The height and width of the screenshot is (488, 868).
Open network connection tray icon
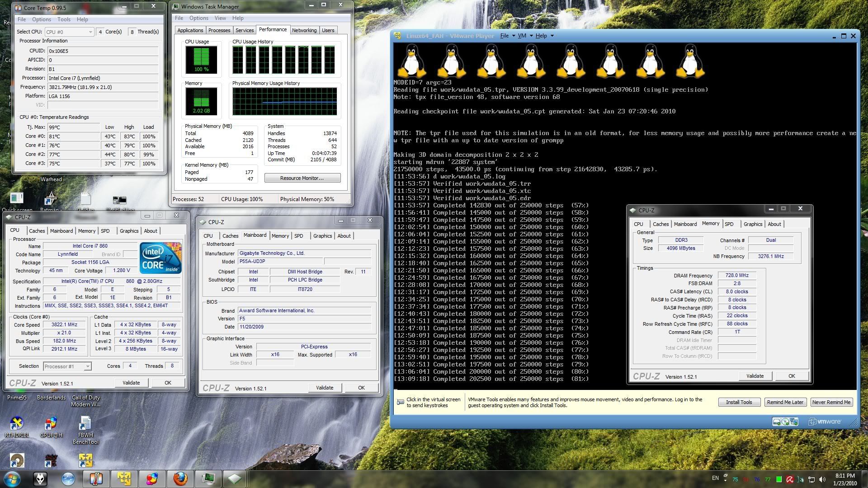coord(811,479)
